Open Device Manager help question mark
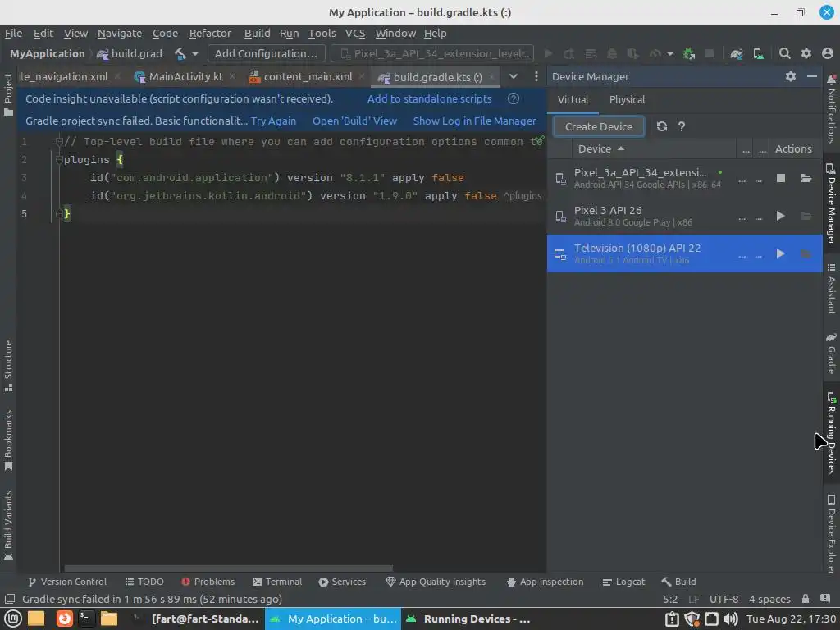840x630 pixels. pos(682,126)
